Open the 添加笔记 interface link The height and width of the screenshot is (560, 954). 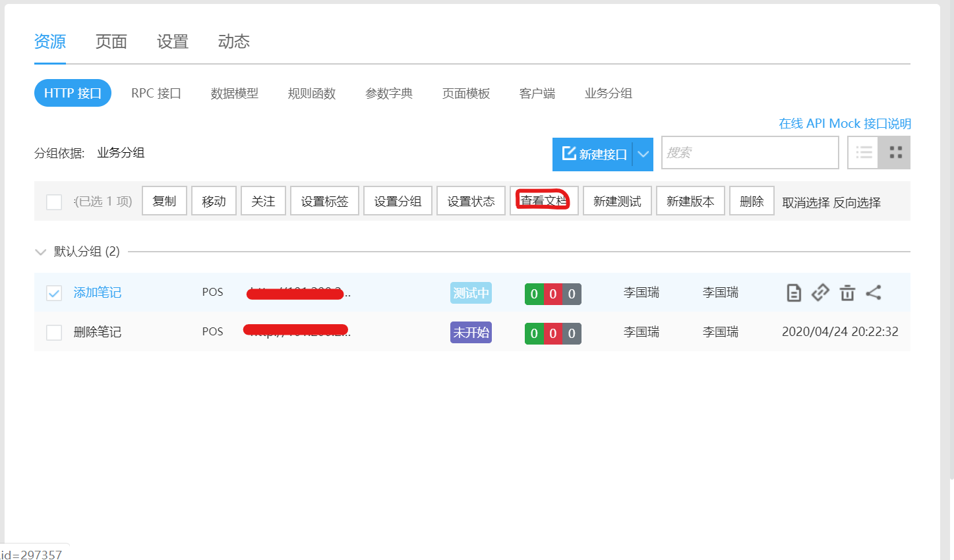click(98, 293)
